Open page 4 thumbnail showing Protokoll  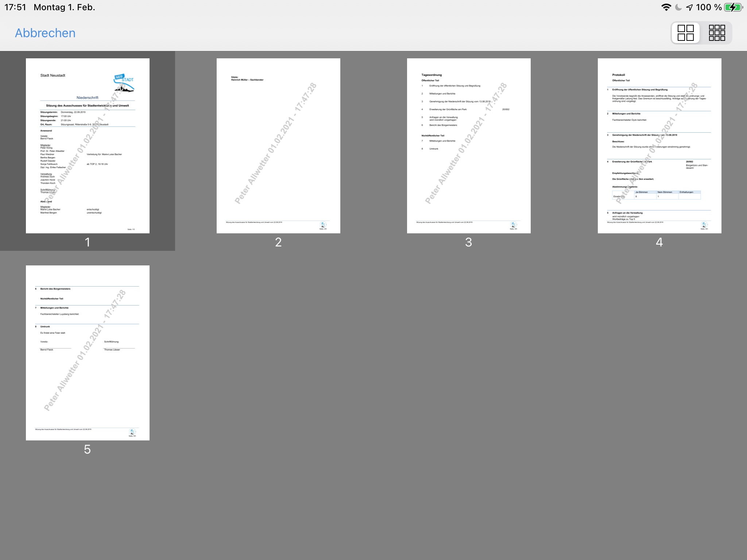[659, 146]
